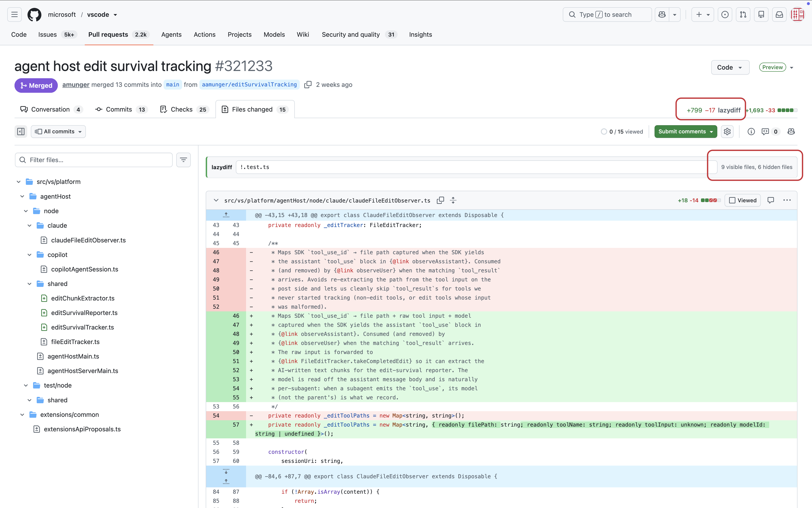Open the notifications inbox icon
Viewport: 812px width, 508px height.
[779, 15]
